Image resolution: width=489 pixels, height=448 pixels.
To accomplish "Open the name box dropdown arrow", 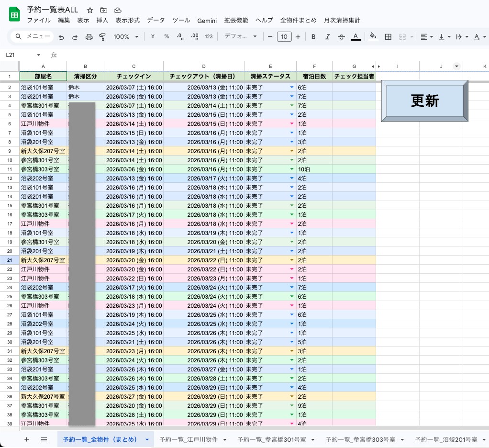I will click(39, 55).
